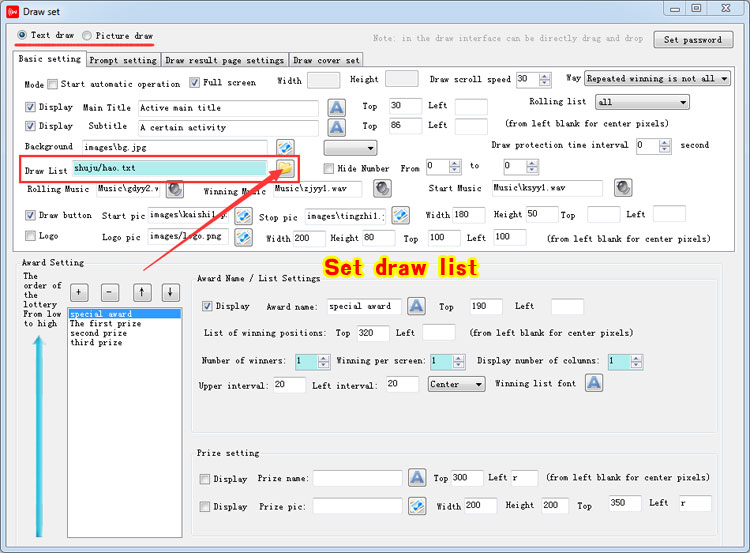Browse for the Background image file
Image resolution: width=750 pixels, height=553 pixels.
tap(285, 148)
